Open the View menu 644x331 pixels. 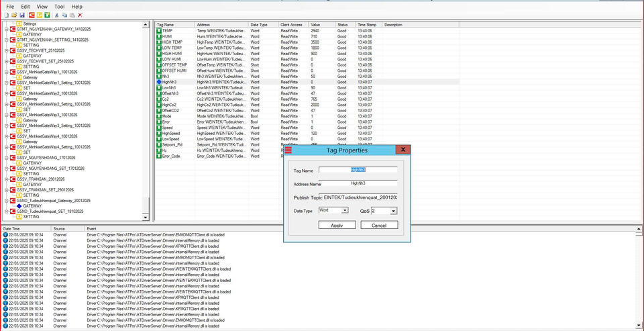tap(42, 6)
